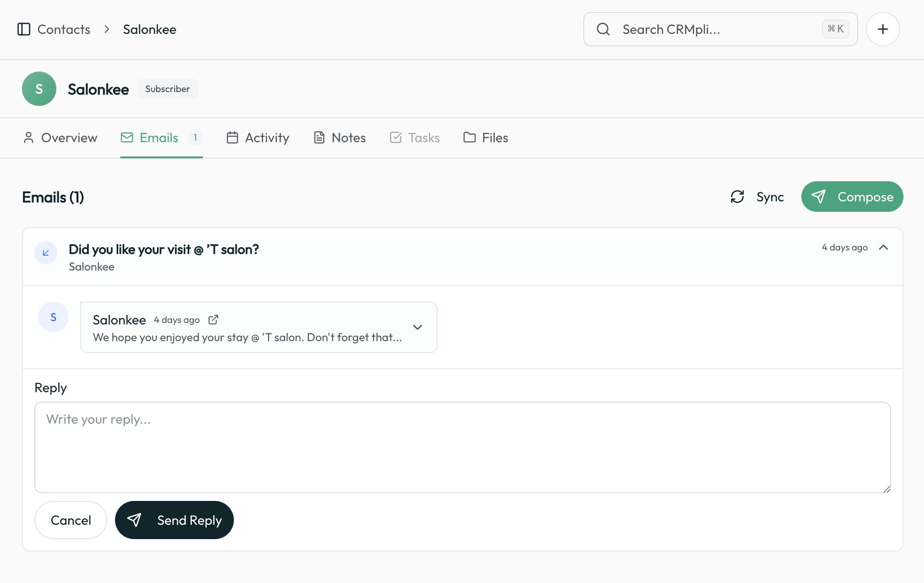The width and height of the screenshot is (924, 583).
Task: Expand the Salonkee message preview
Action: coord(418,327)
